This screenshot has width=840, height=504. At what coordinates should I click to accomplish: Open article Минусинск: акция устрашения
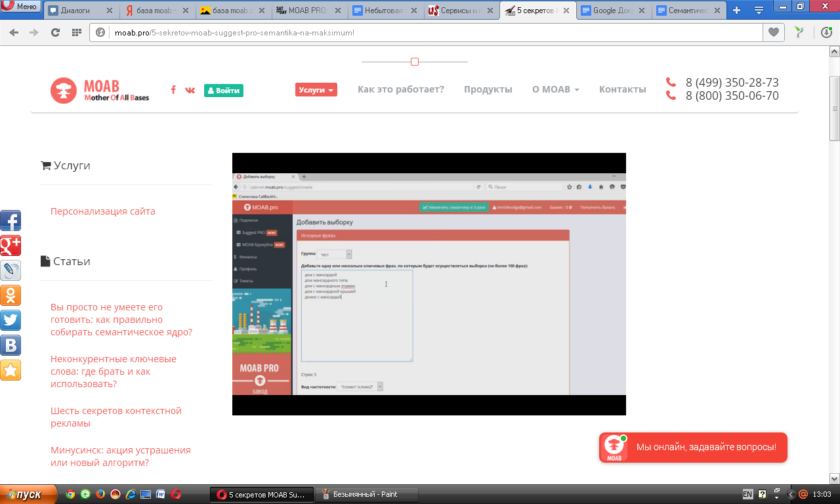[121, 456]
